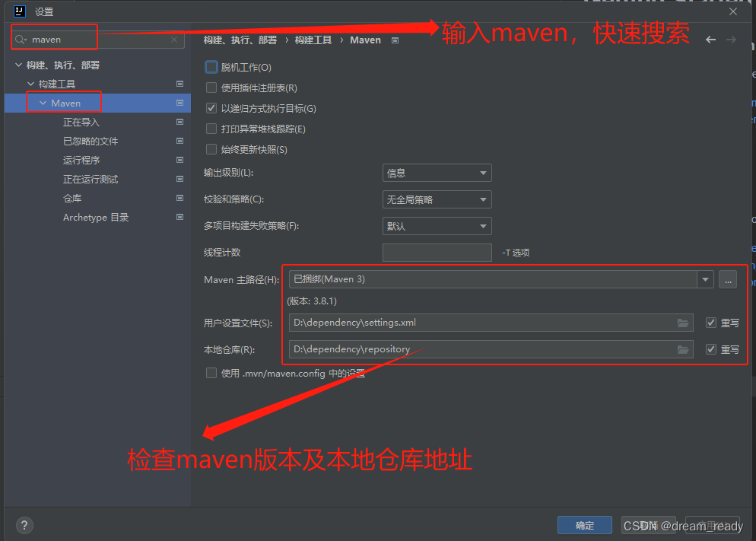This screenshot has height=541, width=756.
Task: Click the 线程计数 input field
Action: [x=437, y=252]
